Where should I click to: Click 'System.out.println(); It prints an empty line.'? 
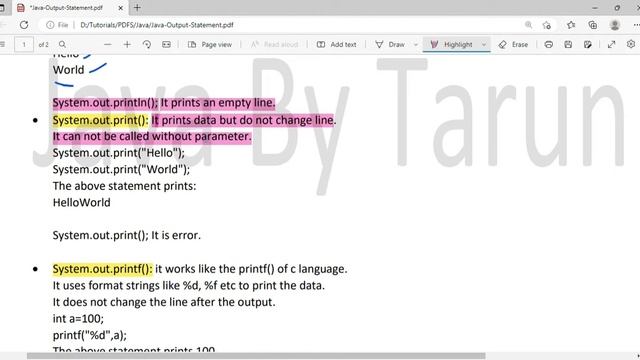pos(164,103)
